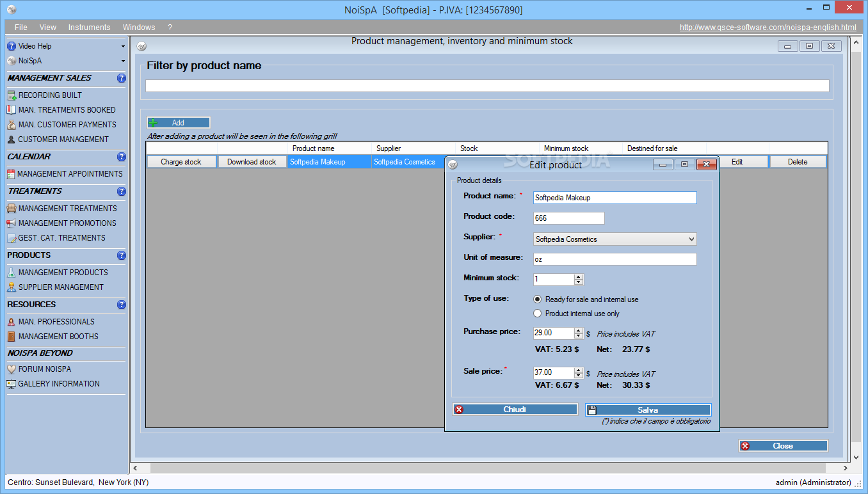Decrease Sale price with down arrow
868x494 pixels.
[x=579, y=376]
